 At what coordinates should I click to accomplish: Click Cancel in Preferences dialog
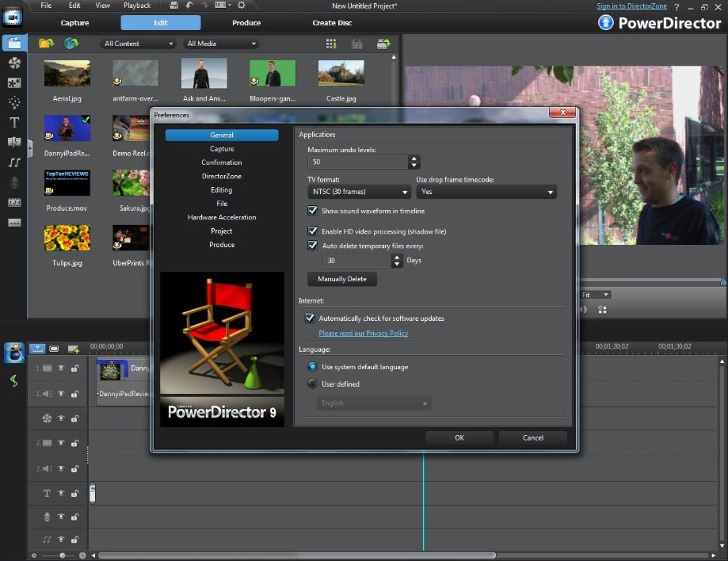[533, 437]
